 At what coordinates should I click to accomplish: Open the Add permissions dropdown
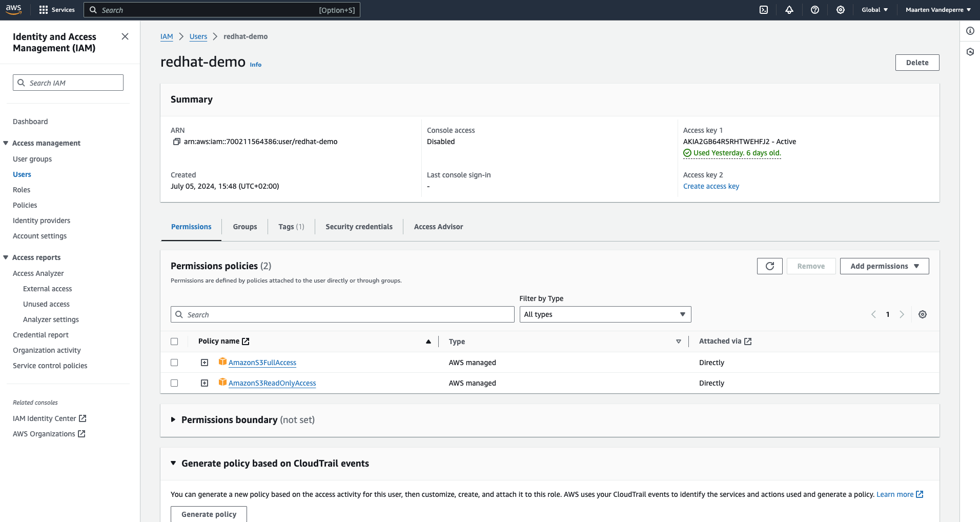click(885, 266)
